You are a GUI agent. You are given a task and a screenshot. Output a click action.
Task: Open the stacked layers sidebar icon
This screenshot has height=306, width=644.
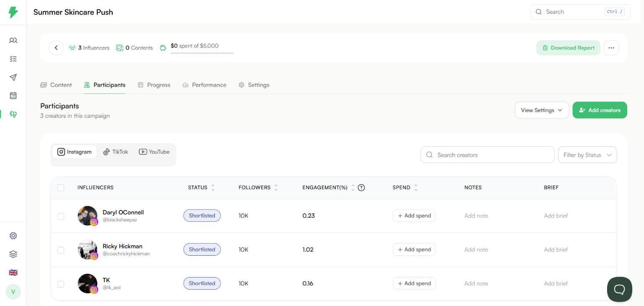pos(13,254)
